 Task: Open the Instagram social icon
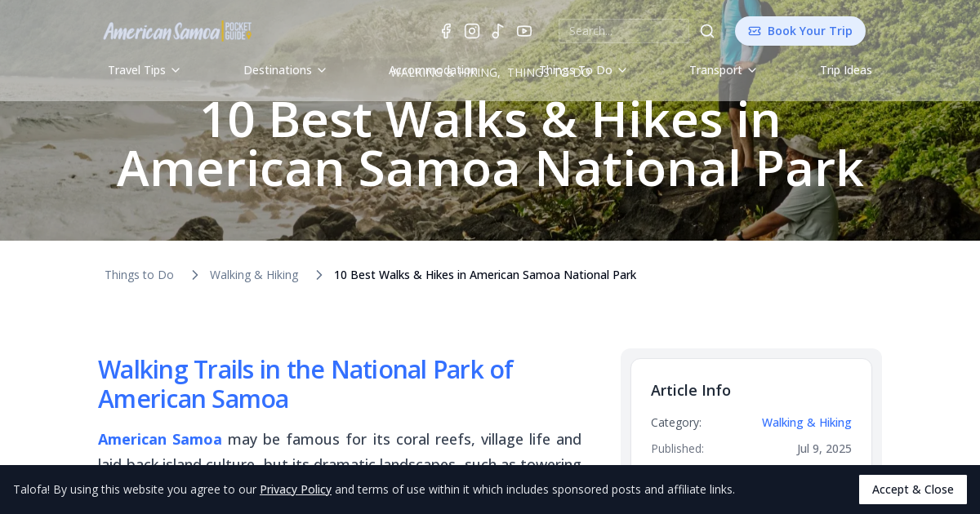pyautogui.click(x=471, y=30)
